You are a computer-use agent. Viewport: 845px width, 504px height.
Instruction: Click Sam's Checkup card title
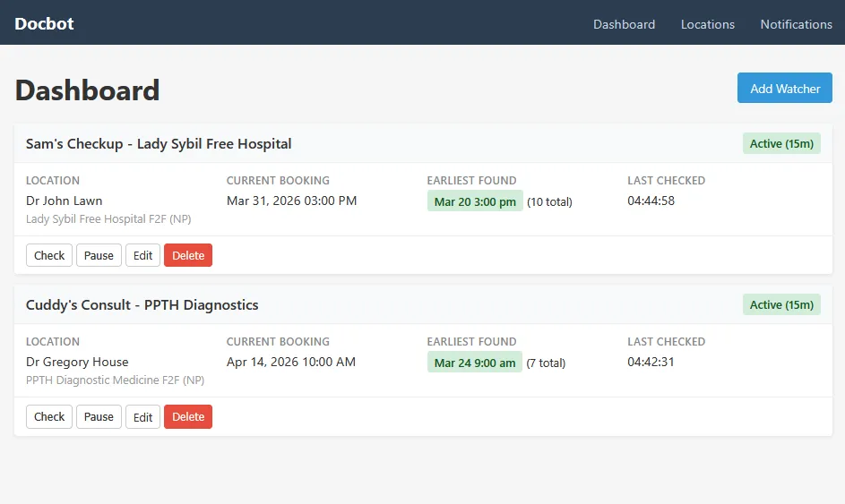tap(159, 143)
